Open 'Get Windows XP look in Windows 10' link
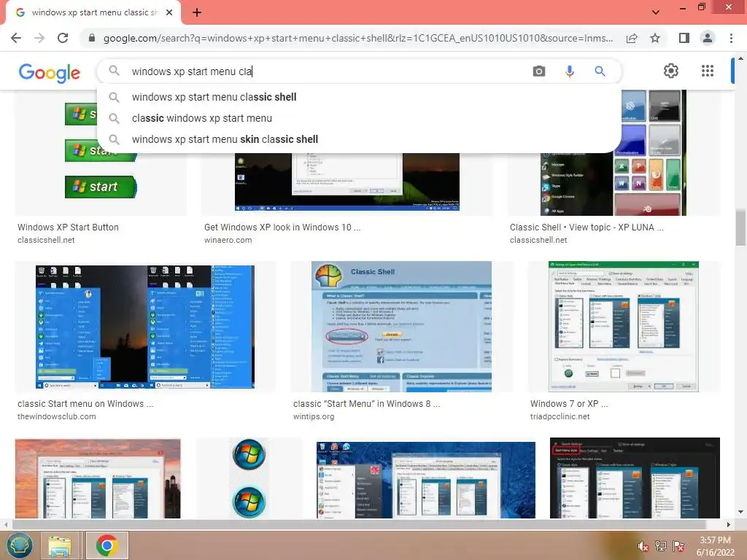This screenshot has width=747, height=560. click(x=282, y=227)
